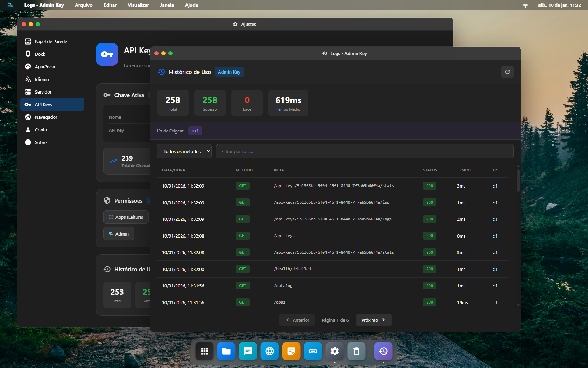The image size is (588, 368).
Task: Click the refresh icon in Histórico de Uso
Action: coord(507,72)
